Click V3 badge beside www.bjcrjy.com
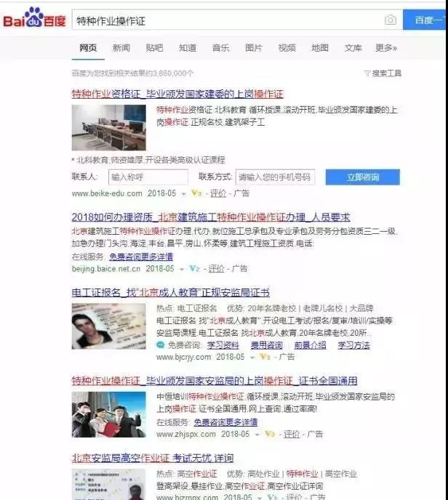This screenshot has width=448, height=500. (x=265, y=357)
